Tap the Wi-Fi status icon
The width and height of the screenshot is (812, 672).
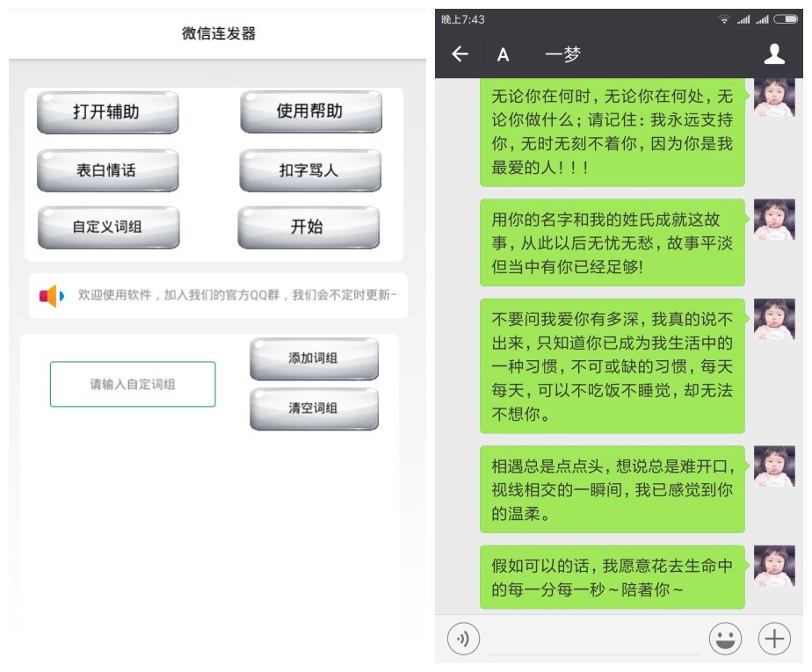[724, 19]
